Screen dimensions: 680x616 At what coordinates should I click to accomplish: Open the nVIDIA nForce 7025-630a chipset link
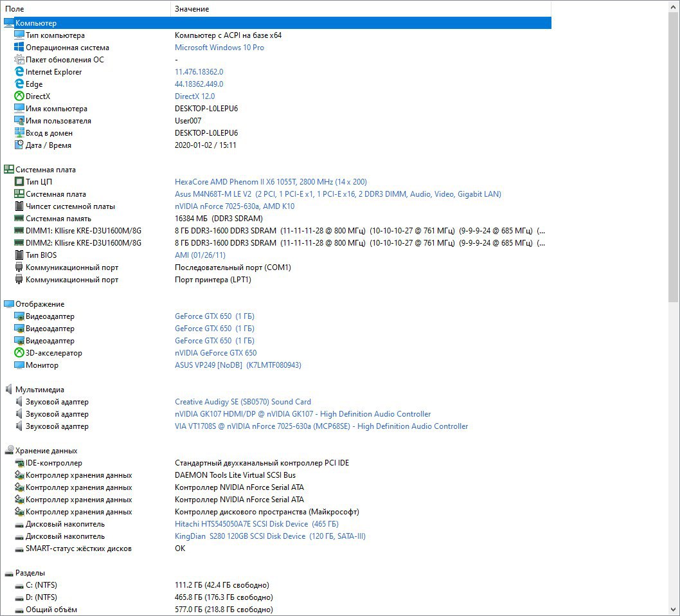pyautogui.click(x=235, y=206)
